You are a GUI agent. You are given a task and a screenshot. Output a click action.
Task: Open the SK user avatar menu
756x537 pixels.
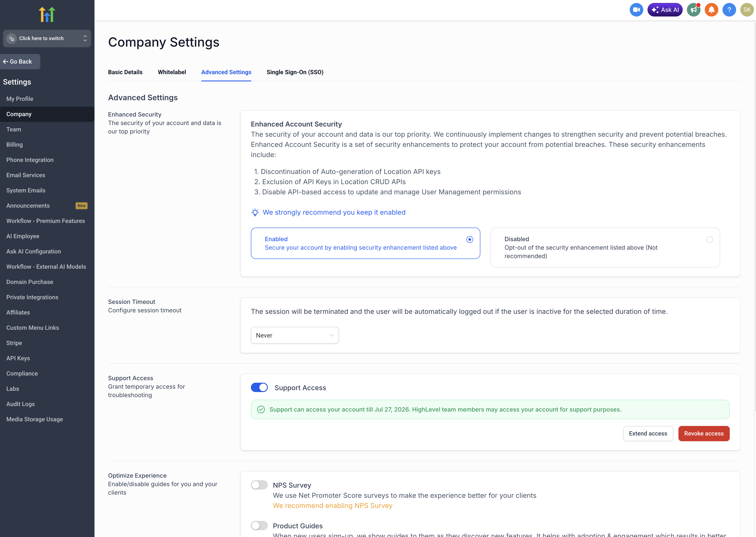pyautogui.click(x=747, y=10)
